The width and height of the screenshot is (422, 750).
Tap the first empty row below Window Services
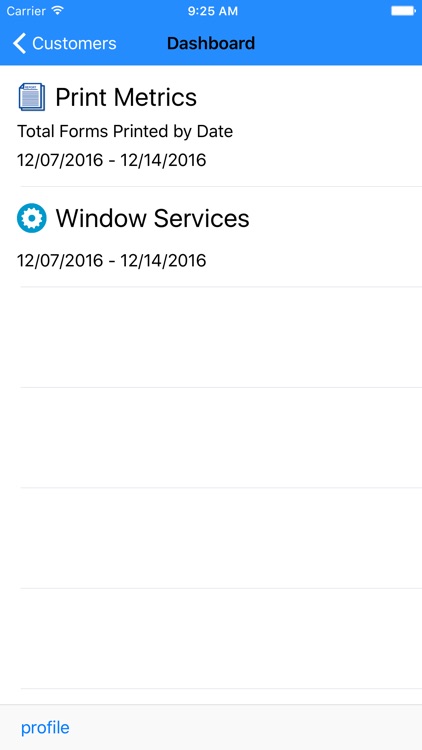click(211, 337)
